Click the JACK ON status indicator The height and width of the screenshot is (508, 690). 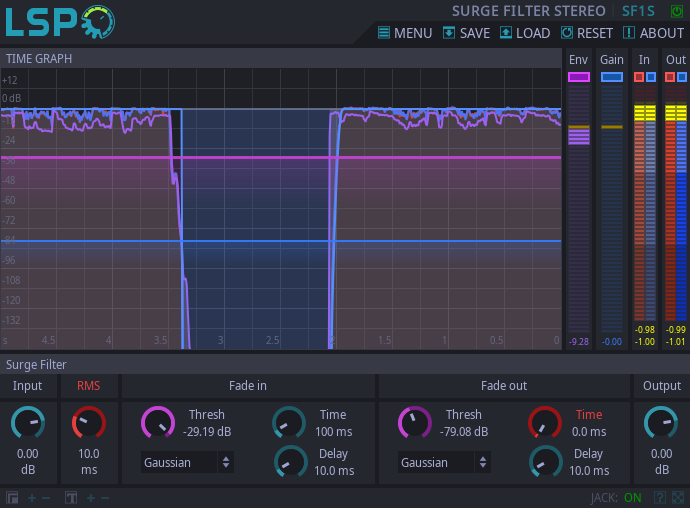pos(616,498)
